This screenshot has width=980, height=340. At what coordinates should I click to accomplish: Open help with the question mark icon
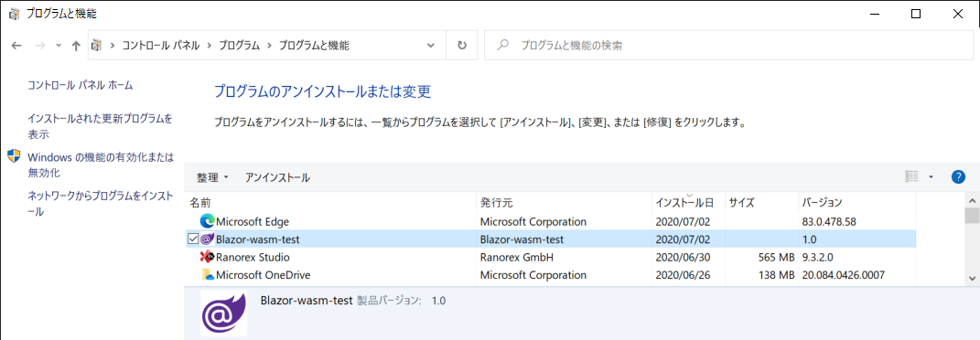tap(958, 177)
